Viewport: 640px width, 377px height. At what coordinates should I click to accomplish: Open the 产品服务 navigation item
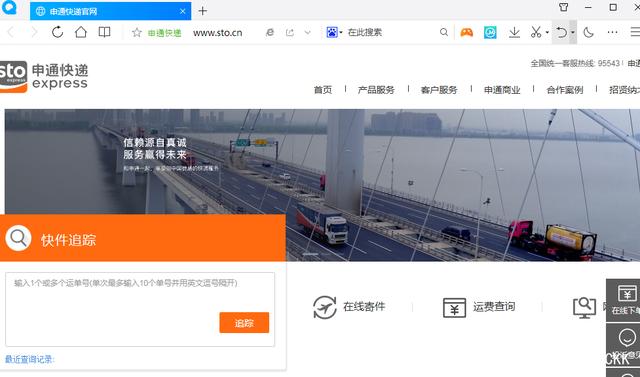click(376, 90)
